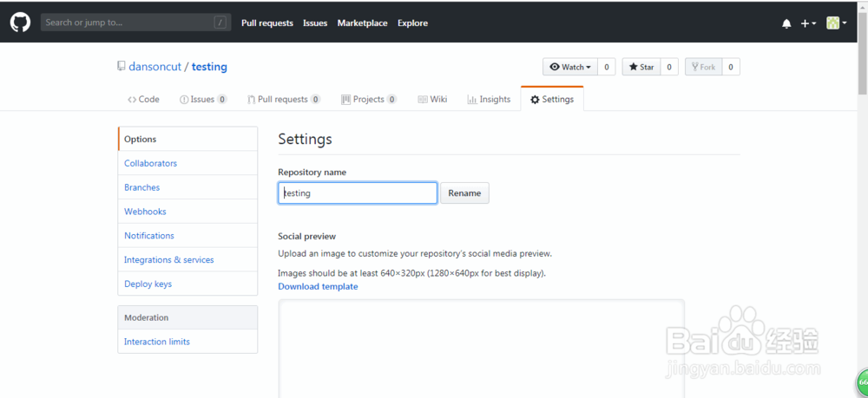Click the Search or jump to box
Image resolution: width=868 pixels, height=398 pixels.
[x=136, y=23]
